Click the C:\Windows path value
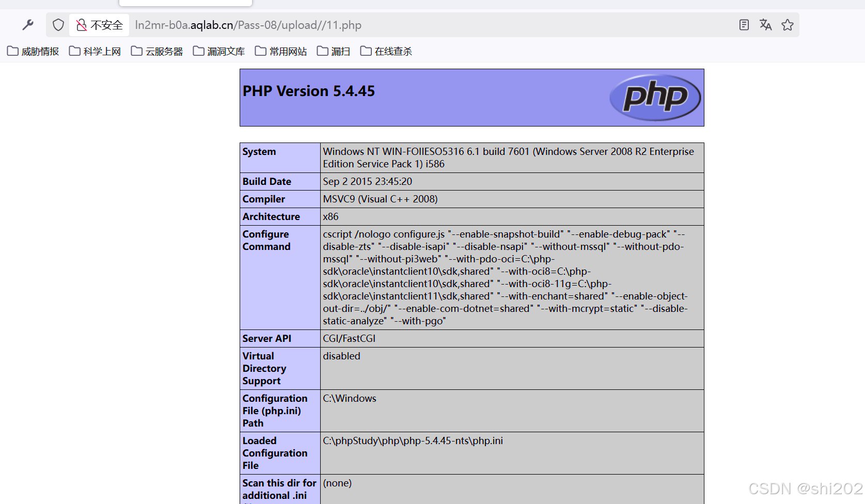The width and height of the screenshot is (865, 504). 350,399
